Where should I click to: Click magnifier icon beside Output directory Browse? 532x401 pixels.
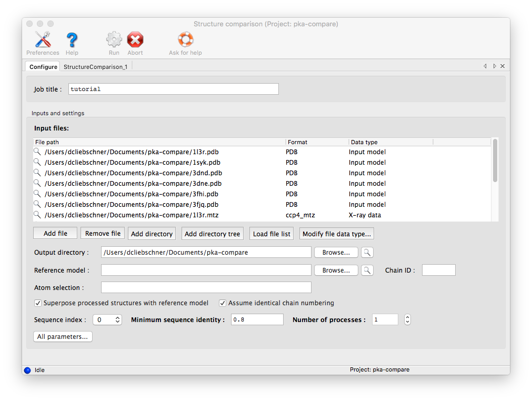(367, 252)
